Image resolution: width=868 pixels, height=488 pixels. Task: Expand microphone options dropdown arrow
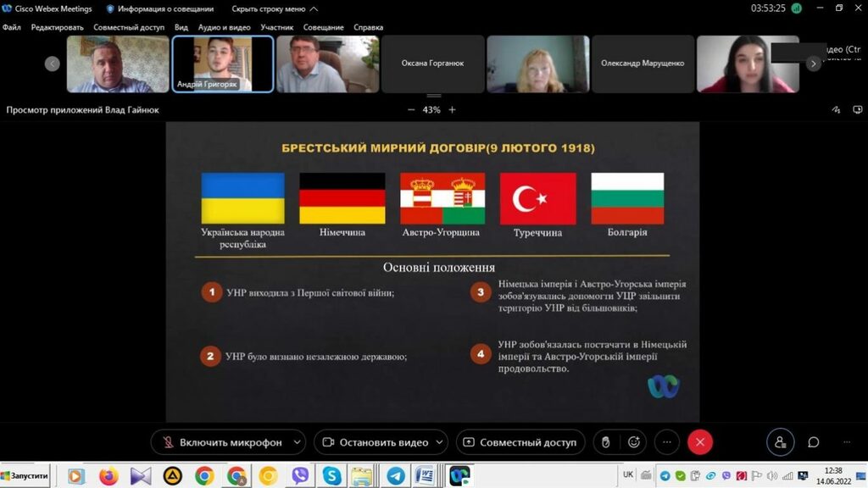point(297,442)
